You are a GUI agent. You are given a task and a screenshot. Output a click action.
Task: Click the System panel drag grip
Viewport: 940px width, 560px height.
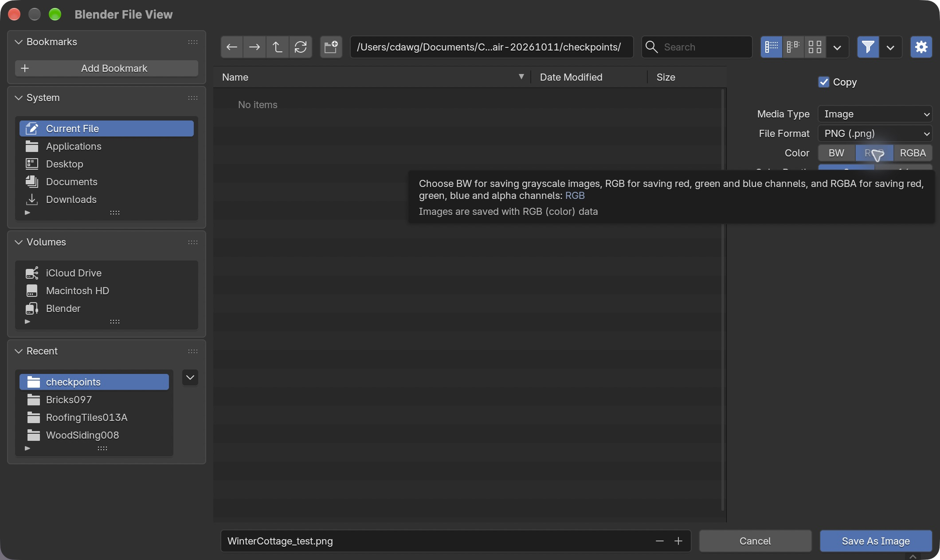[193, 98]
